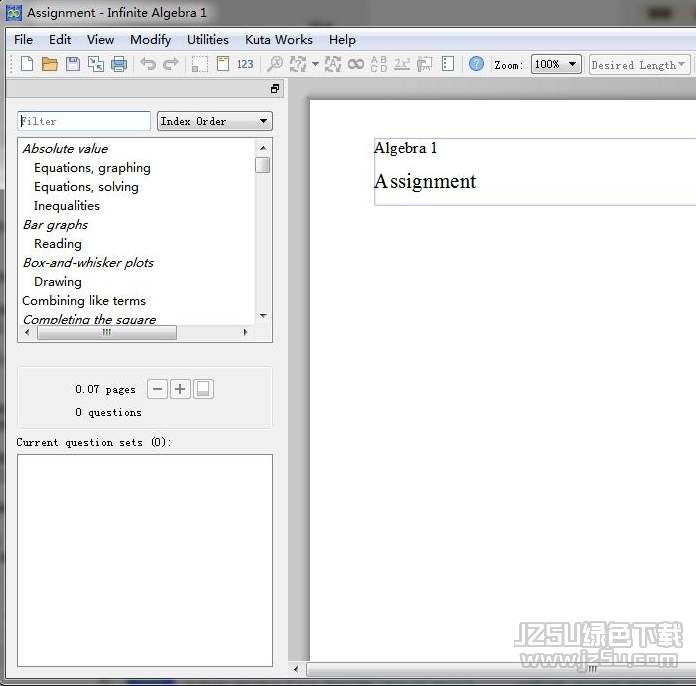Open the Index Order sorting dropdown
Viewport: 696px width, 686px height.
(x=215, y=121)
